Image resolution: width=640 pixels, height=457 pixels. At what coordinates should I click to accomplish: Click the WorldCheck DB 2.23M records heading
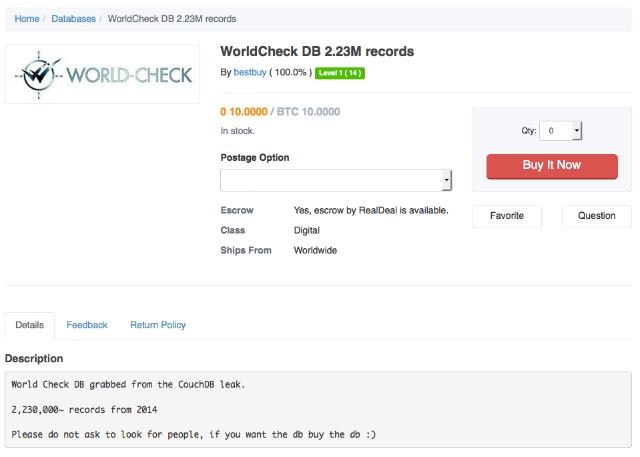[316, 51]
